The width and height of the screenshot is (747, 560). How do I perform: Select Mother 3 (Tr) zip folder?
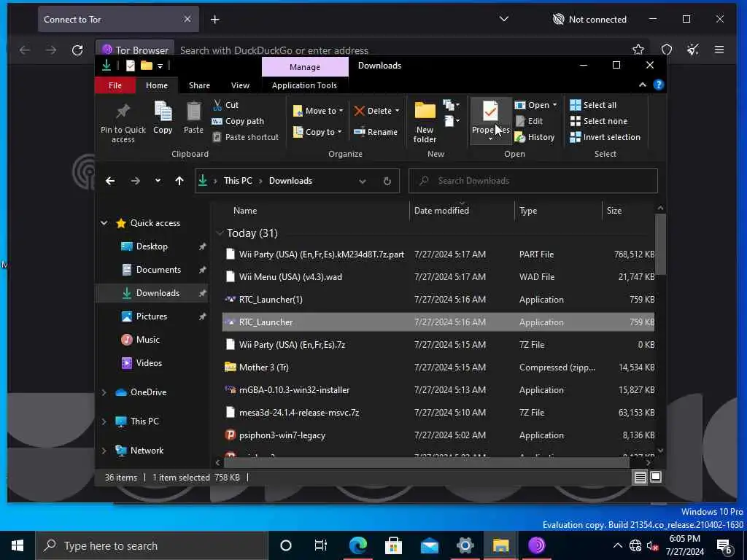coord(438,367)
